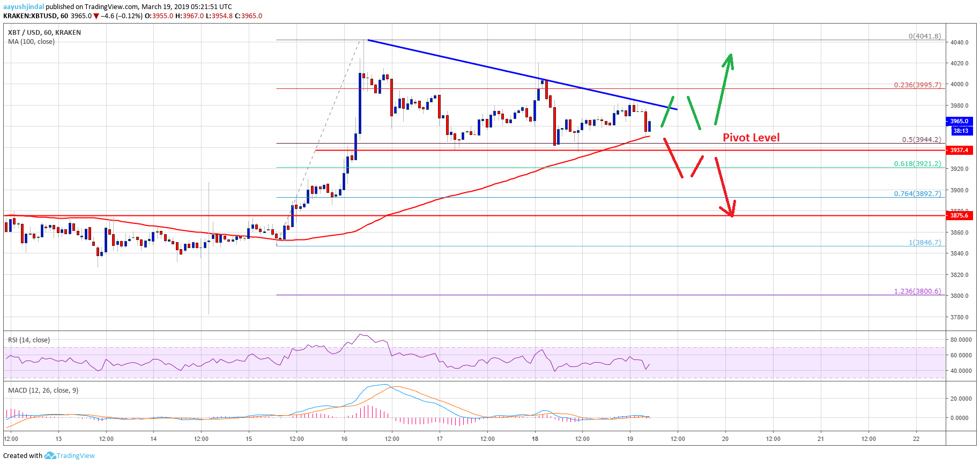Click the 0.618(3921.2) Fibonacci label
The height and width of the screenshot is (465, 980).
pos(917,164)
